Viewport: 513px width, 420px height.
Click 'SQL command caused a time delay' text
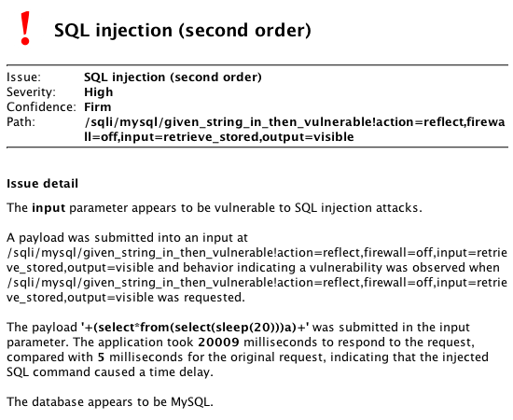point(110,372)
